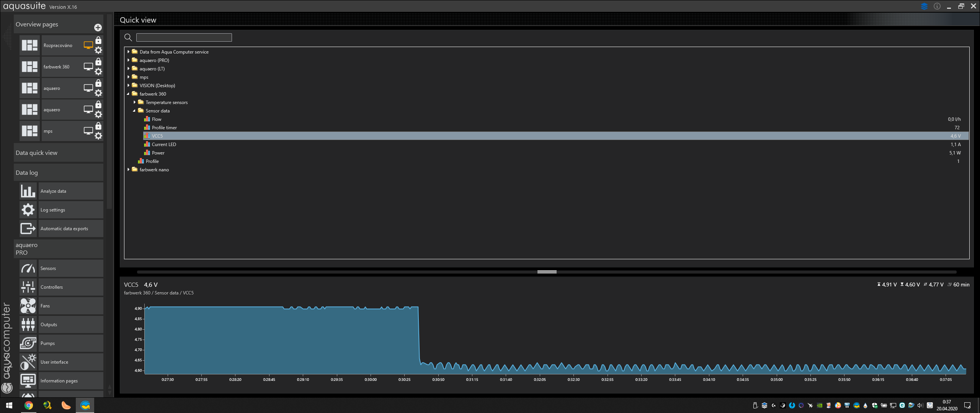Open the Fans page icon

point(28,306)
